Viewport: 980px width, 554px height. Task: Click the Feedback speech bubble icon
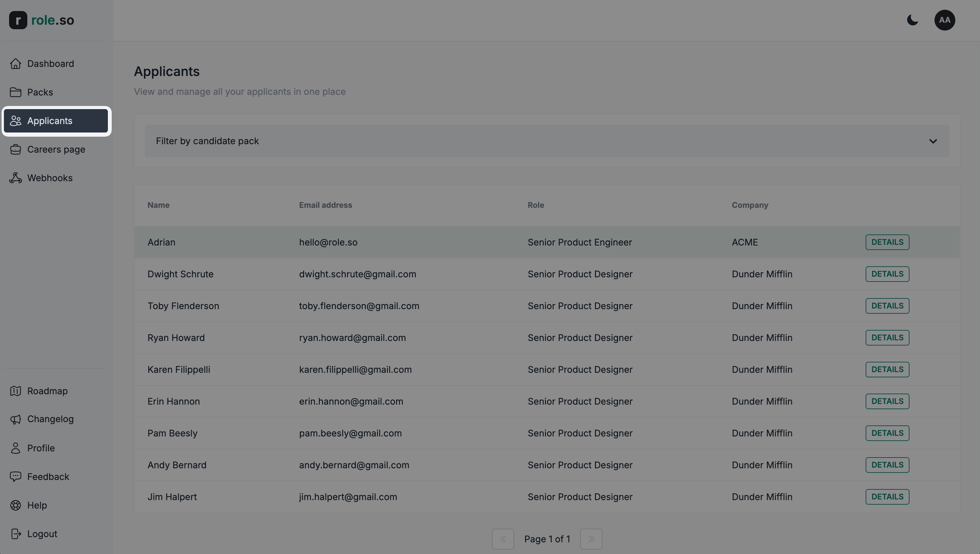click(x=16, y=476)
